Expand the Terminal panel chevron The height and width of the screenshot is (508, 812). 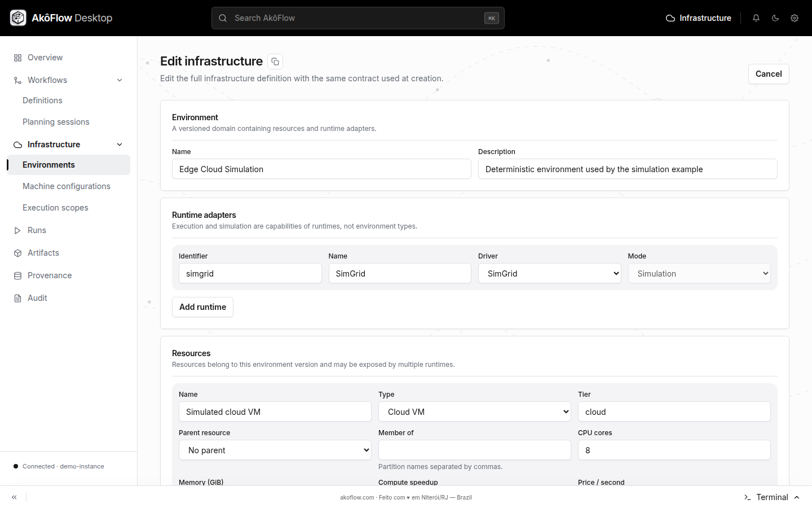[x=797, y=497]
